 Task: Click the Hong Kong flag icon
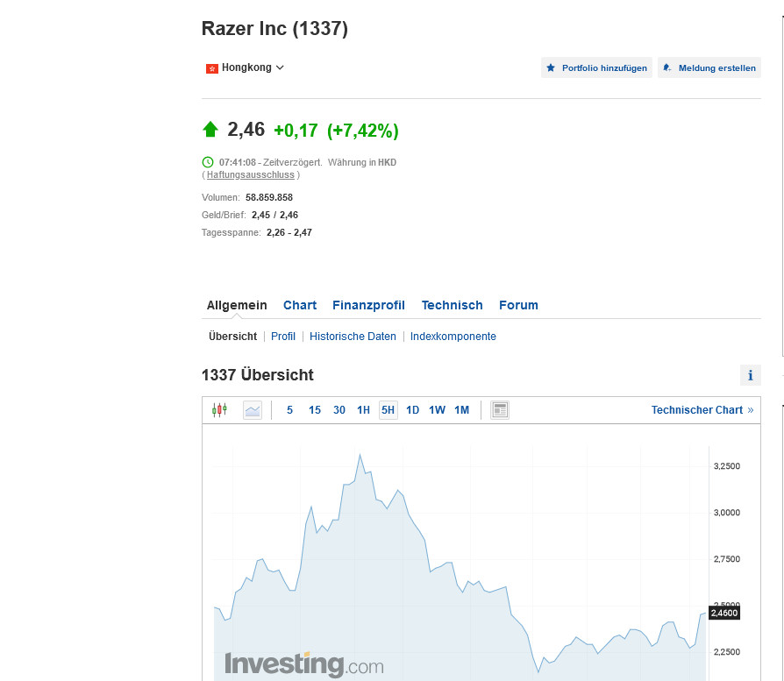click(x=211, y=68)
